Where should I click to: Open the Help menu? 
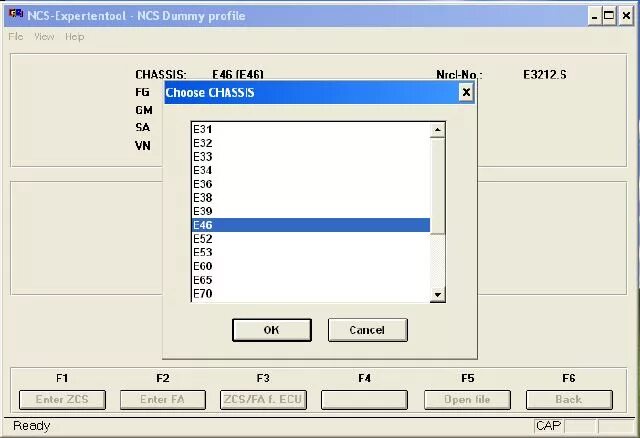point(75,37)
